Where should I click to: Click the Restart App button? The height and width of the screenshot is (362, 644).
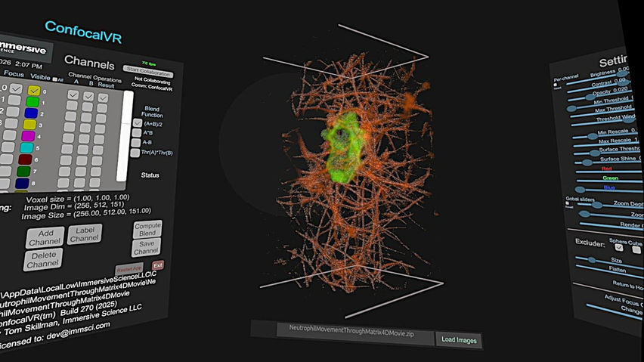coord(129,269)
